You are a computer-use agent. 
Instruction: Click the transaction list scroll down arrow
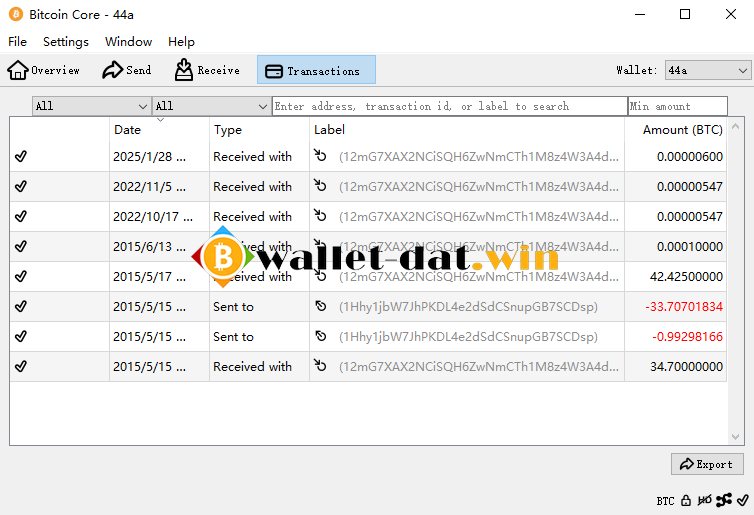pyautogui.click(x=735, y=437)
